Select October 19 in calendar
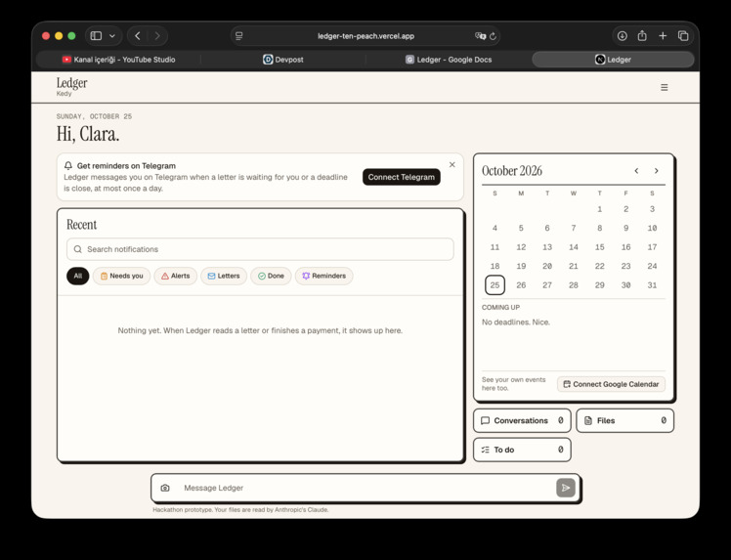 pyautogui.click(x=521, y=266)
